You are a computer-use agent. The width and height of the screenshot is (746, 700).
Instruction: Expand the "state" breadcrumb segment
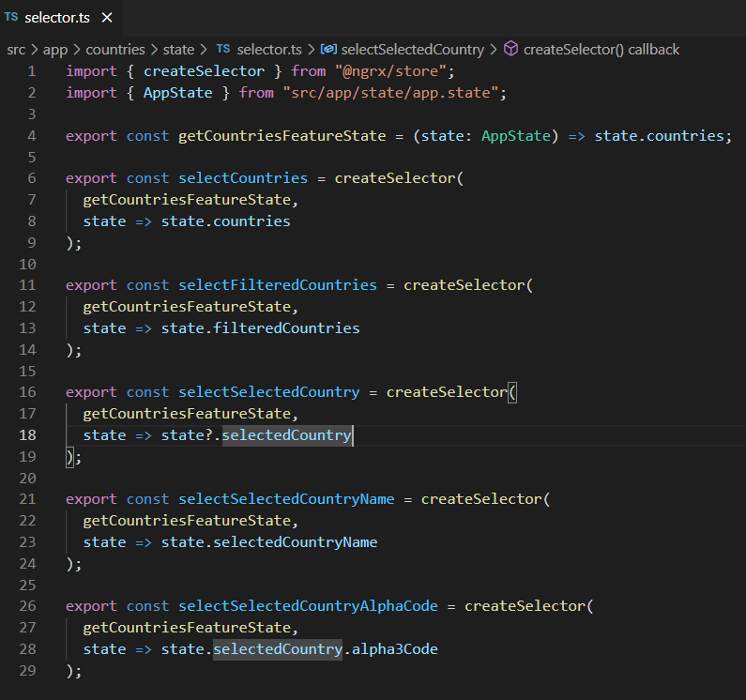[x=178, y=49]
